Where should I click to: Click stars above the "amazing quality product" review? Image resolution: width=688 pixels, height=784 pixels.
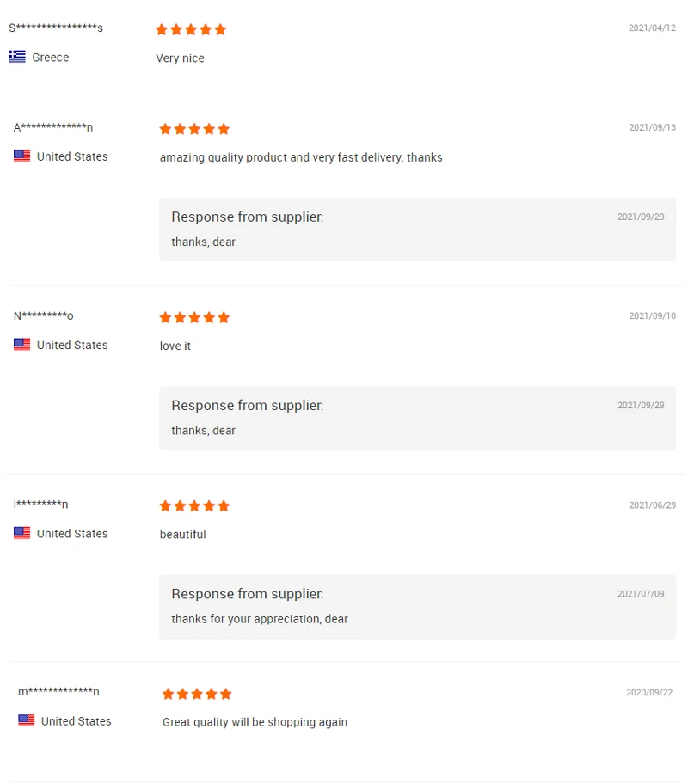pyautogui.click(x=194, y=130)
